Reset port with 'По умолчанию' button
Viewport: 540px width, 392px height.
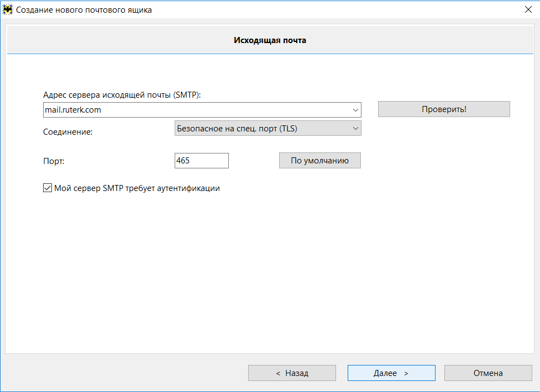tap(319, 161)
